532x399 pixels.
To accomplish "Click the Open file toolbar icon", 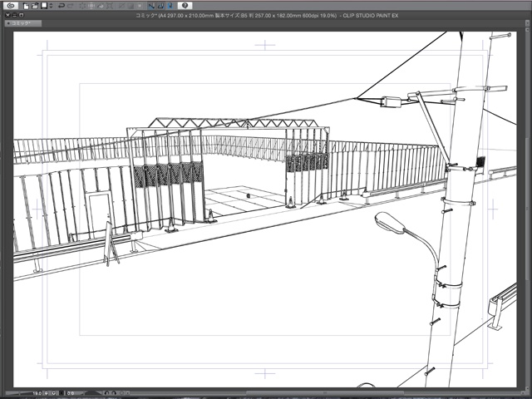I will click(x=35, y=6).
